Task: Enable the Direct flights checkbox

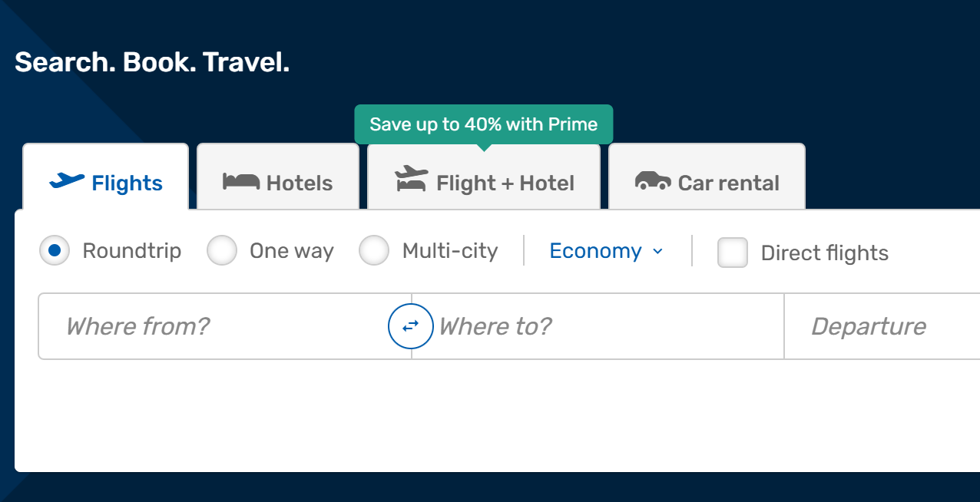Action: (x=733, y=253)
